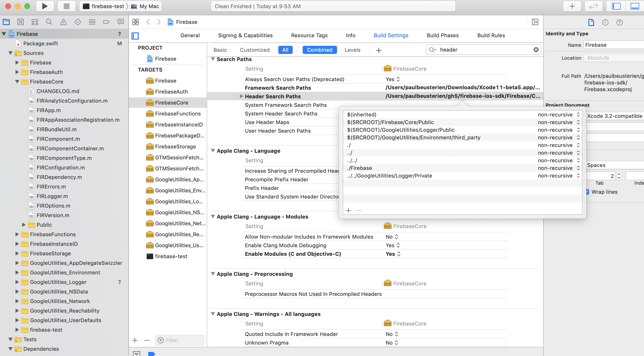Switch to the Build Phases tab
Viewport: 644px width, 356px height.
(x=443, y=36)
